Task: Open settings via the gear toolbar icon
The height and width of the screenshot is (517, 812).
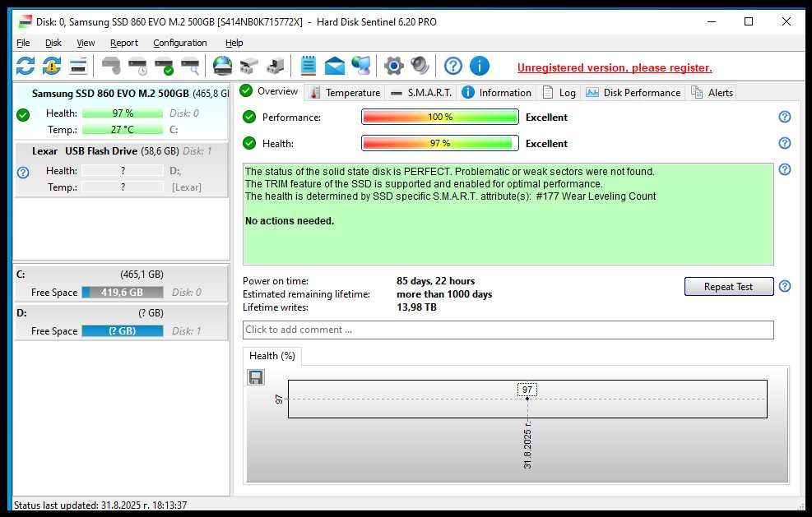Action: point(393,67)
